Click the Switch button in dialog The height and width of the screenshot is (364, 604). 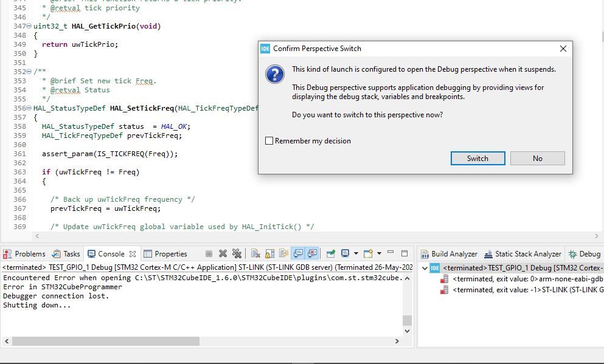[x=477, y=158]
